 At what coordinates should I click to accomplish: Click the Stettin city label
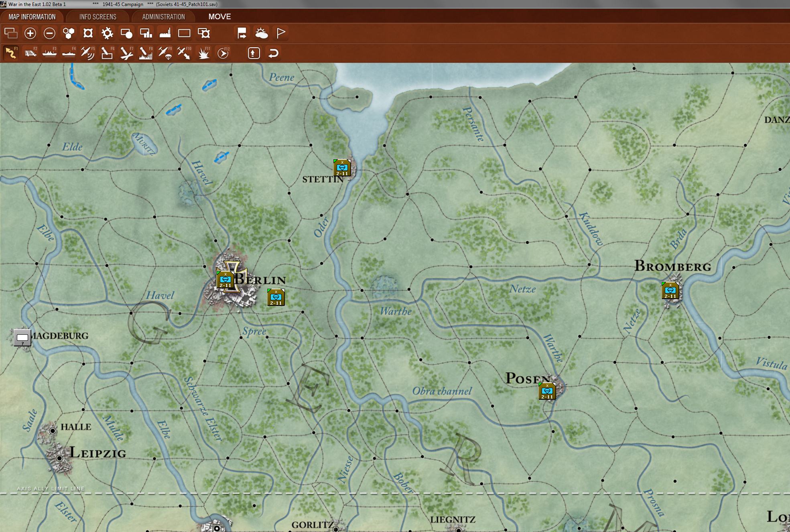[323, 180]
